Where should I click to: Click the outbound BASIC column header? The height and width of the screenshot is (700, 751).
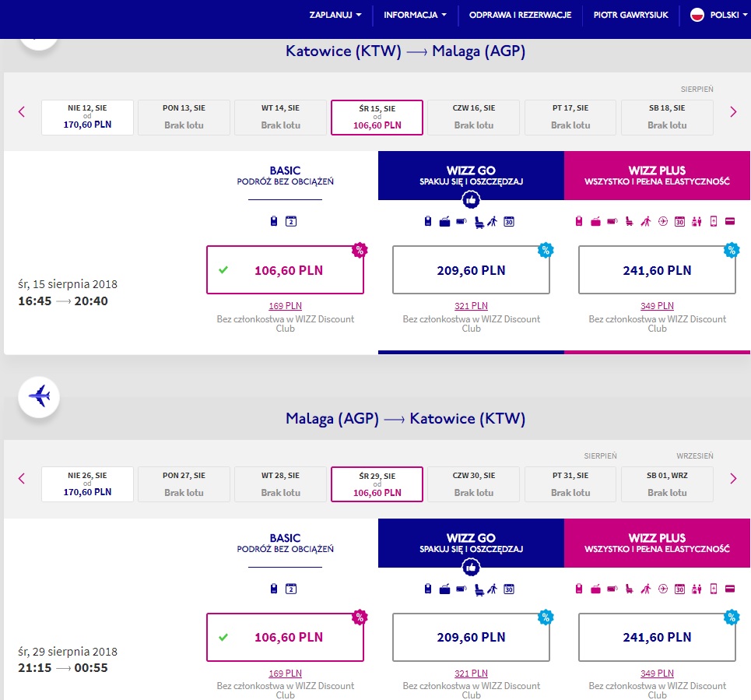(x=285, y=175)
